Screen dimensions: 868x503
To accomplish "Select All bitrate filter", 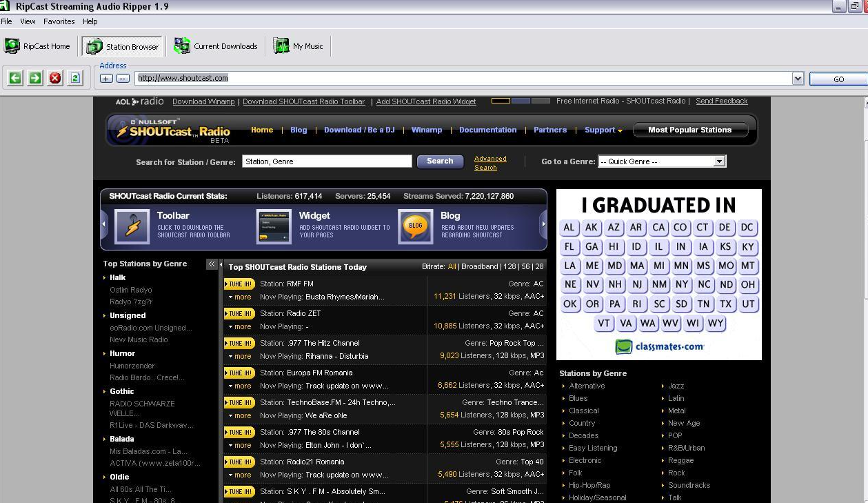I will (x=452, y=266).
